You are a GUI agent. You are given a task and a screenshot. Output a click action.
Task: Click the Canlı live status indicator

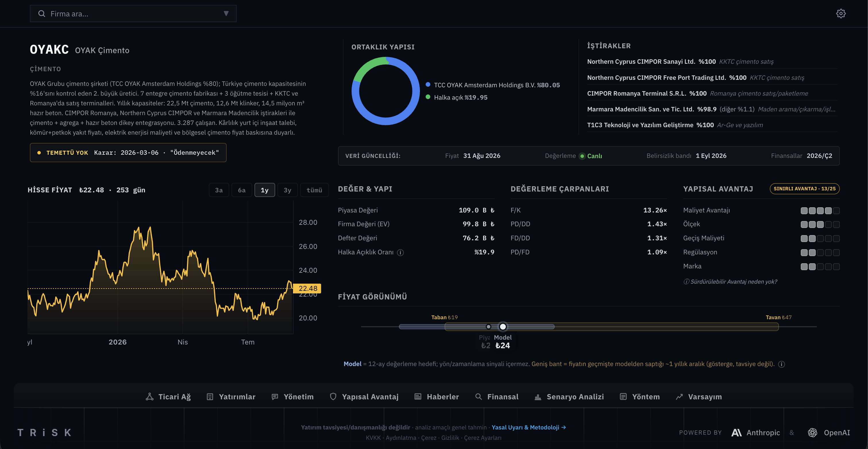(x=590, y=156)
